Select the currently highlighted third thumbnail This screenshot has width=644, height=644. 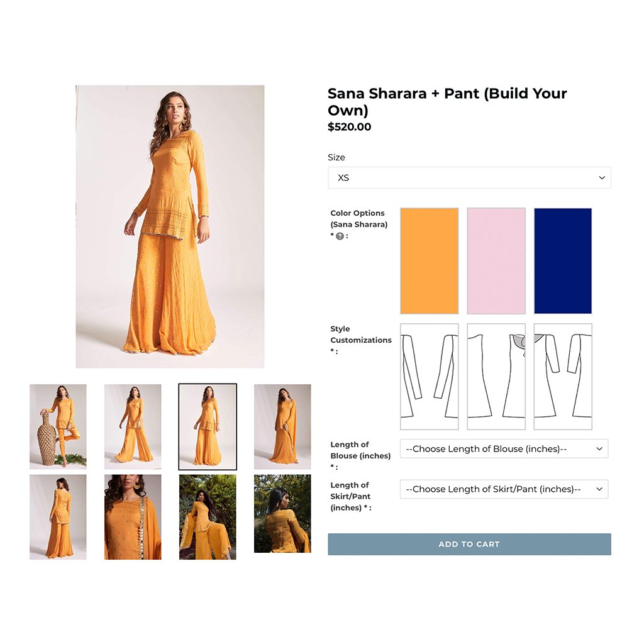click(x=208, y=427)
